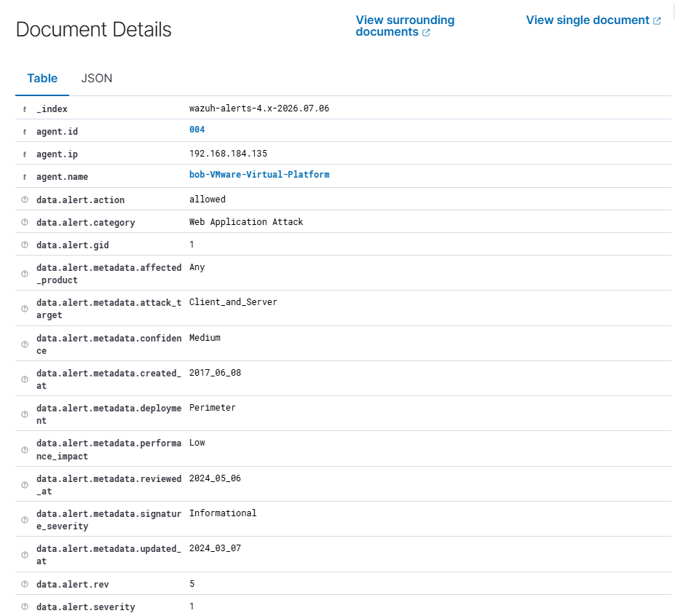Click the _index field name
675x616 pixels.
click(x=52, y=109)
